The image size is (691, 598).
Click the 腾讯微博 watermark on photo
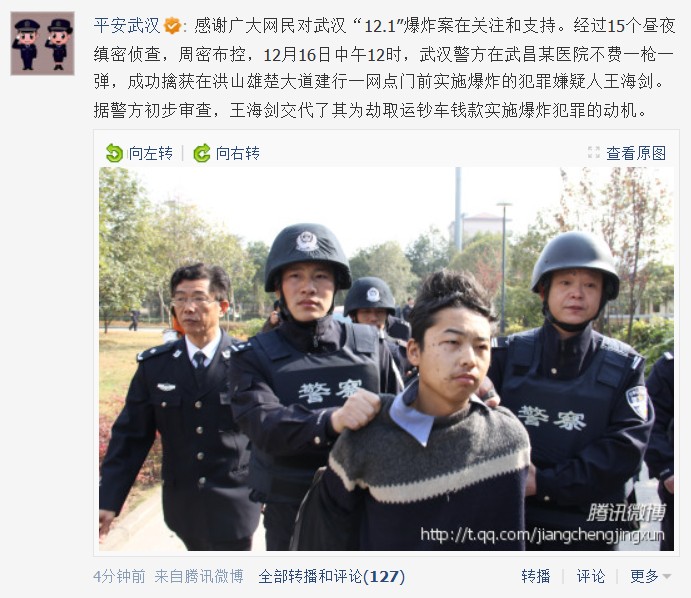(626, 513)
